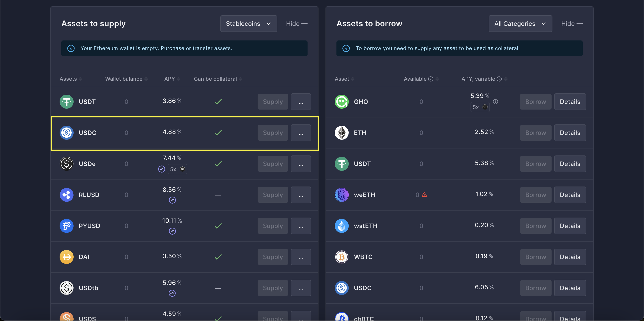Screen dimensions: 644x321
Task: Click the 5x multiplier badge under USDe
Action: pos(177,169)
